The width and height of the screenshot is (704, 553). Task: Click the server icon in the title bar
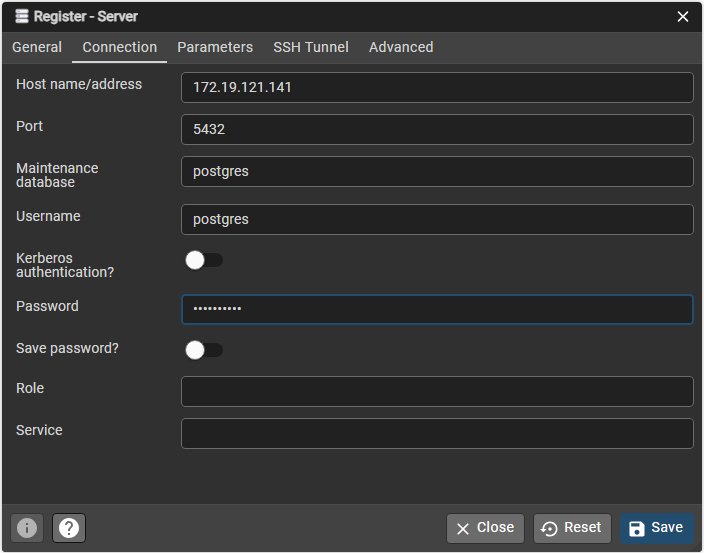[21, 17]
